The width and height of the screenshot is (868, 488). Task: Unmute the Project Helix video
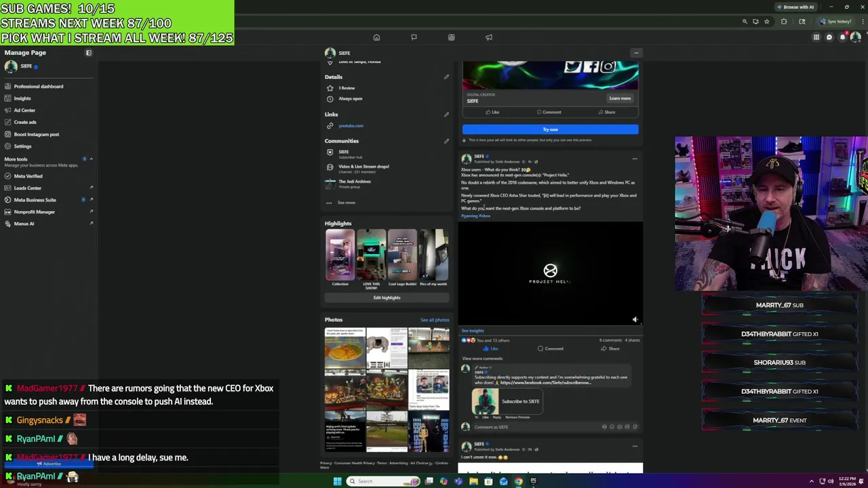click(635, 319)
